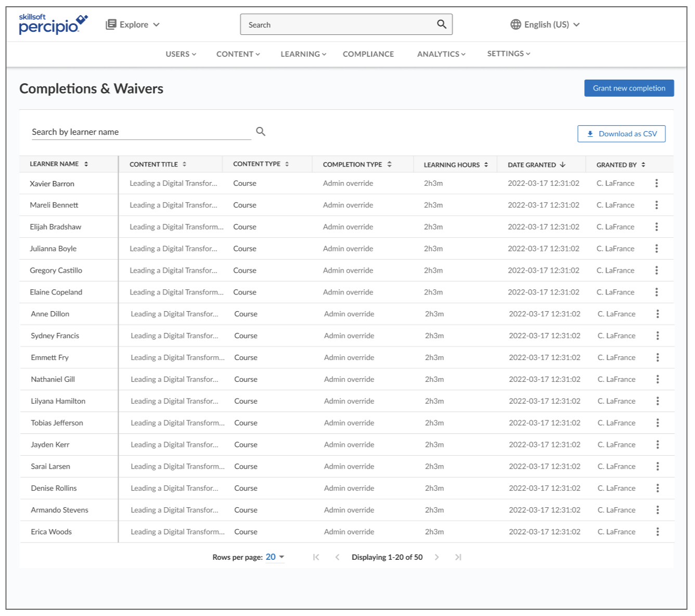Select learner name Tobias Jefferson

[x=57, y=423]
